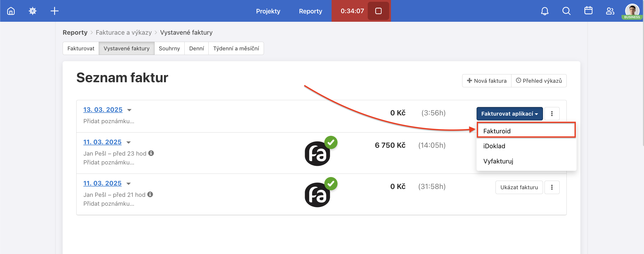Select the Vystavené faktury tab
This screenshot has width=644, height=254.
coord(127,48)
